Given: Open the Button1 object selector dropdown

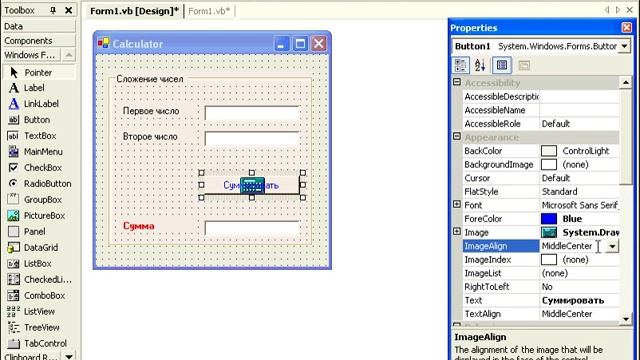Looking at the screenshot, I should point(624,46).
